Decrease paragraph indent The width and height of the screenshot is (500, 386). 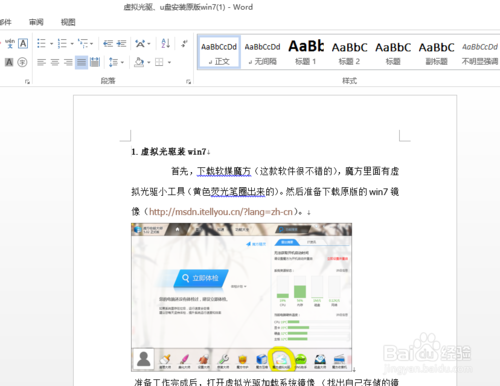pos(108,43)
